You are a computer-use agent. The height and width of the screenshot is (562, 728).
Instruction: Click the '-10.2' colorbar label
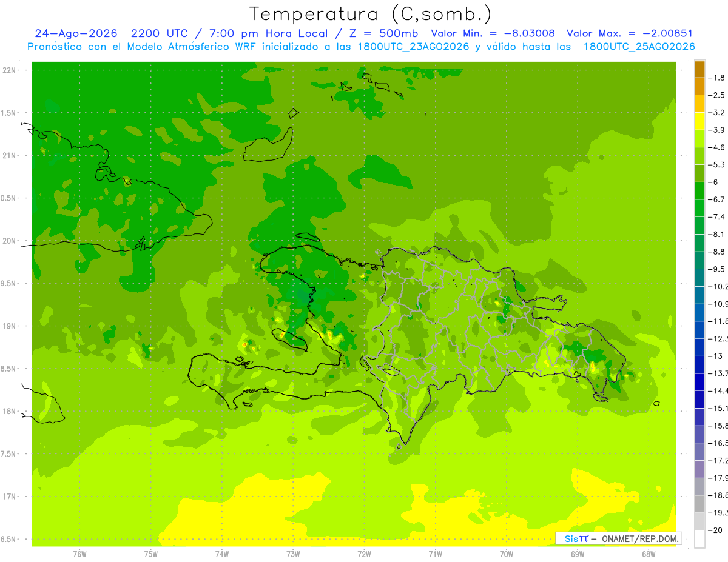click(x=719, y=286)
